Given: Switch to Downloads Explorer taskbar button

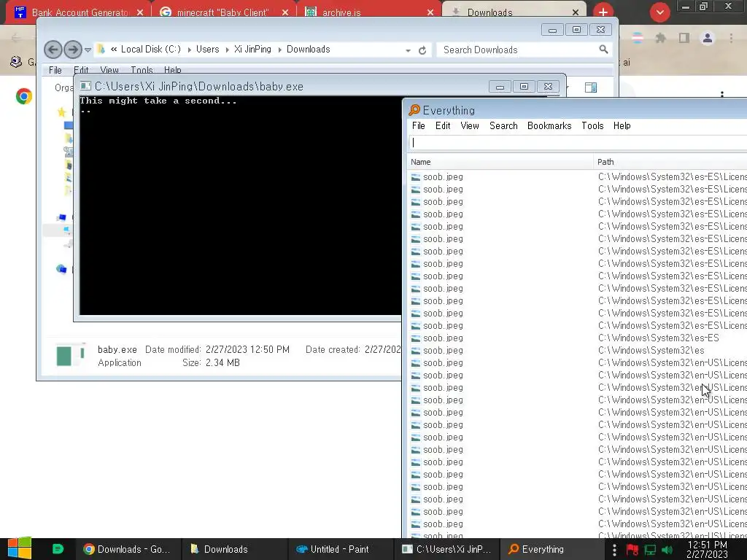Looking at the screenshot, I should click(234, 549).
